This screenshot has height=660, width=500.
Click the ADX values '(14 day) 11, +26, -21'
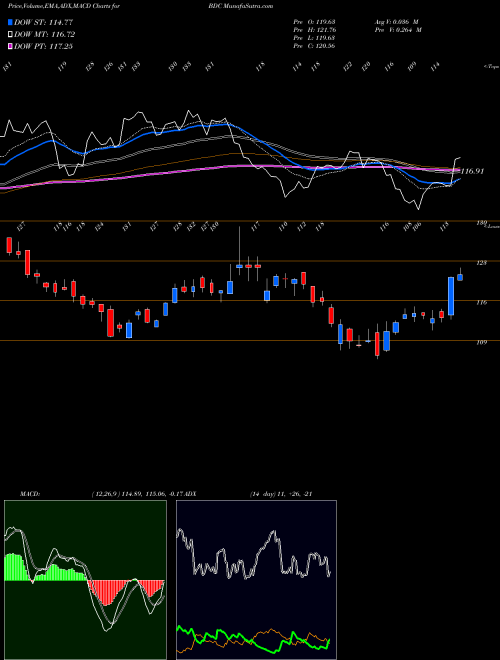[x=281, y=494]
